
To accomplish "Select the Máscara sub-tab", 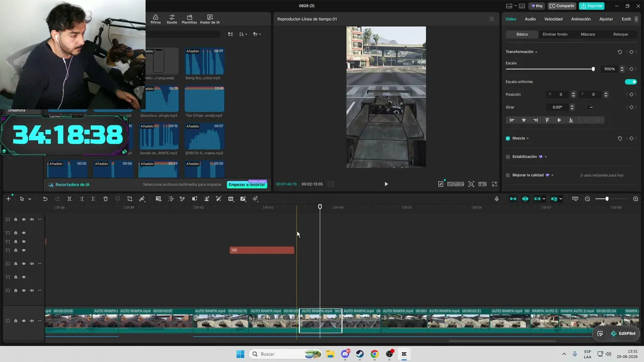I will pyautogui.click(x=588, y=34).
